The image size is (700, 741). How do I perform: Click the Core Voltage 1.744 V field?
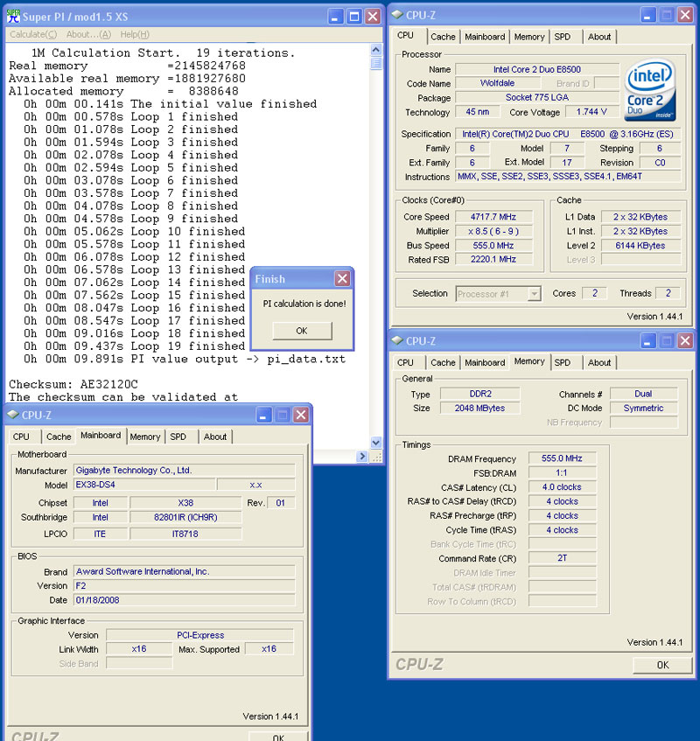tap(591, 112)
